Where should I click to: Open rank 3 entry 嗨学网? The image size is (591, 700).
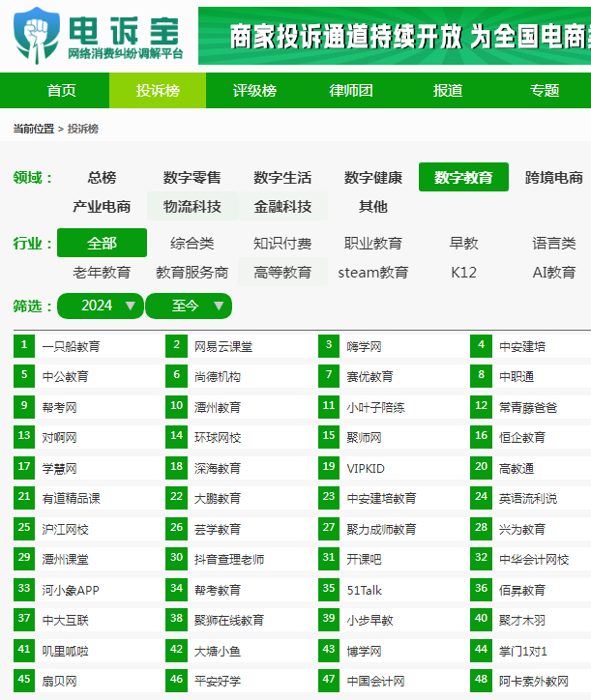(364, 346)
